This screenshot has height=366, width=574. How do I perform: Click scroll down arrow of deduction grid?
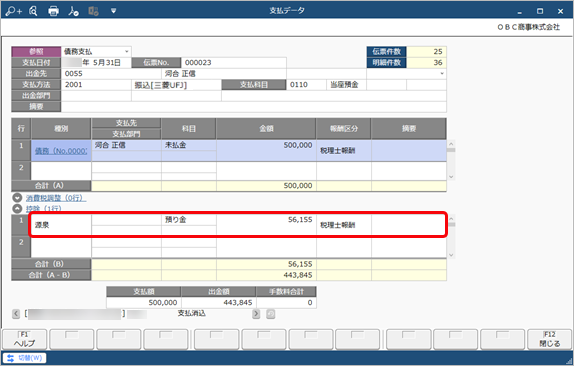click(451, 255)
